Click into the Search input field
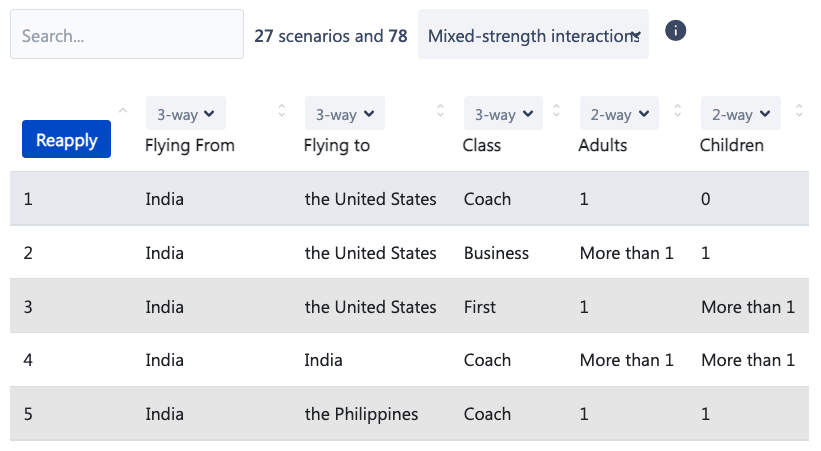 tap(127, 35)
